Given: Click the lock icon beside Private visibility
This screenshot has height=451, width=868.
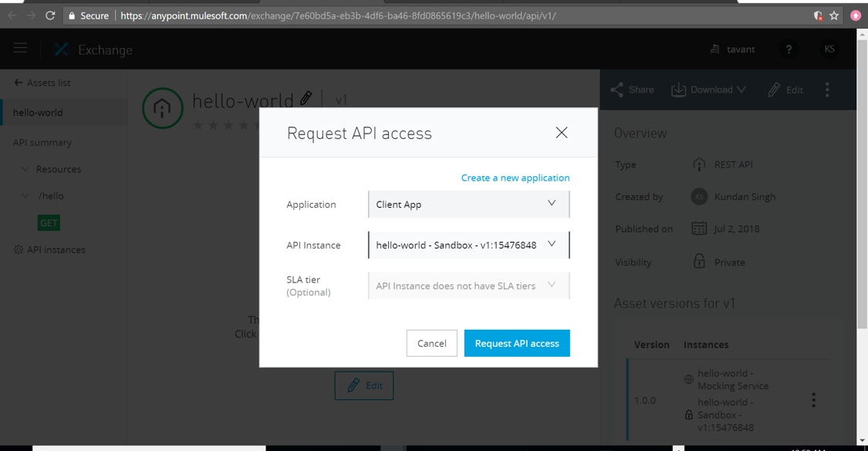Looking at the screenshot, I should coord(699,262).
